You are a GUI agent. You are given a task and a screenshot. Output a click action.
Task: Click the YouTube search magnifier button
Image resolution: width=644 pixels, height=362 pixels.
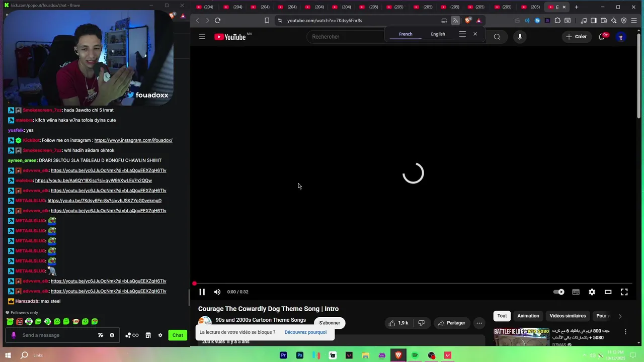pos(497,37)
